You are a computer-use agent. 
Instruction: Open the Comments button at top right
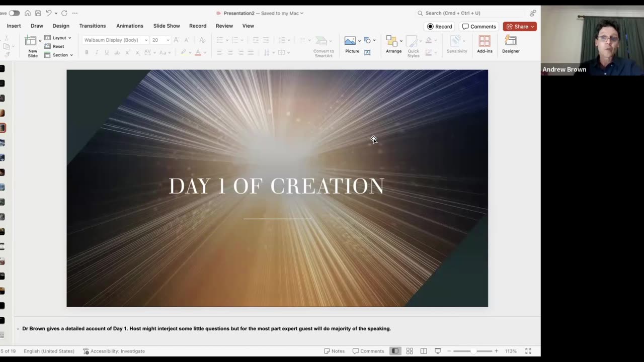pyautogui.click(x=479, y=27)
